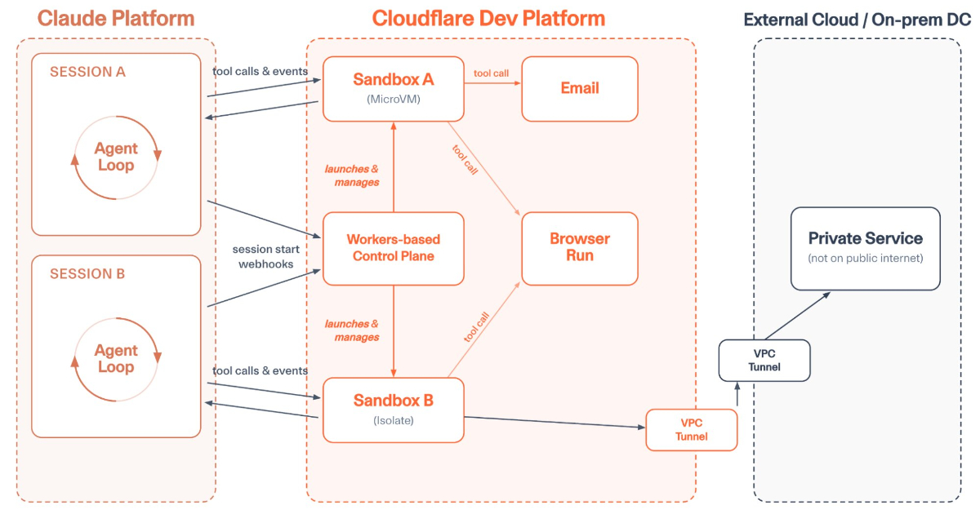Click the orange VPC Tunnel box
The height and width of the screenshot is (514, 980).
pyautogui.click(x=692, y=430)
